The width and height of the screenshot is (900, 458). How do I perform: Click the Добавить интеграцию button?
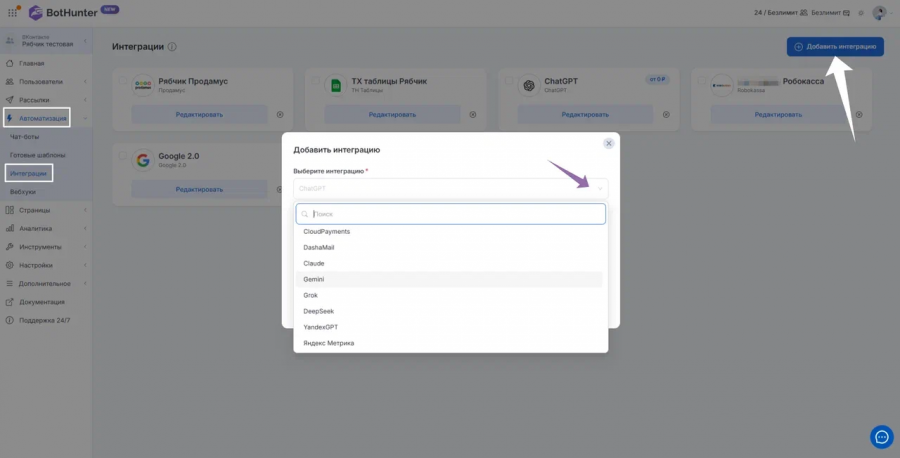(x=835, y=46)
